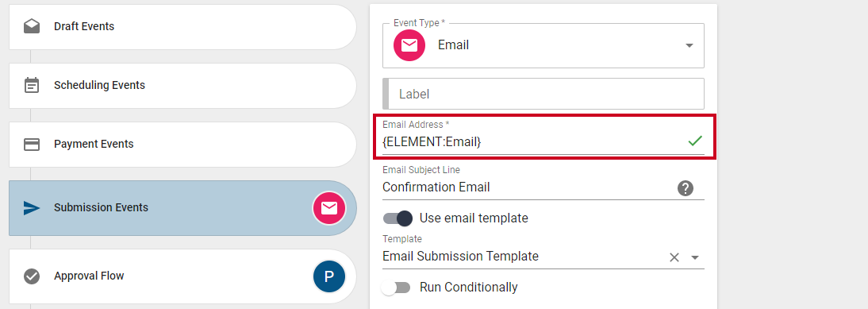Go to the Payment Events section

pos(182,145)
